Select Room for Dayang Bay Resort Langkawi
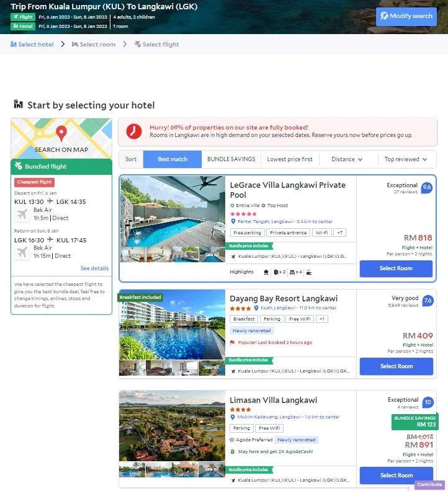The height and width of the screenshot is (491, 448). click(396, 366)
